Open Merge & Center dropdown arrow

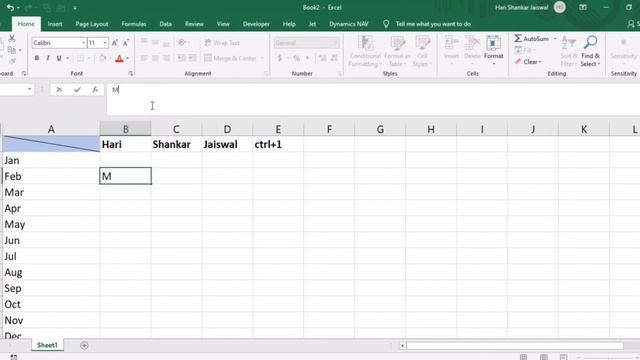262,58
